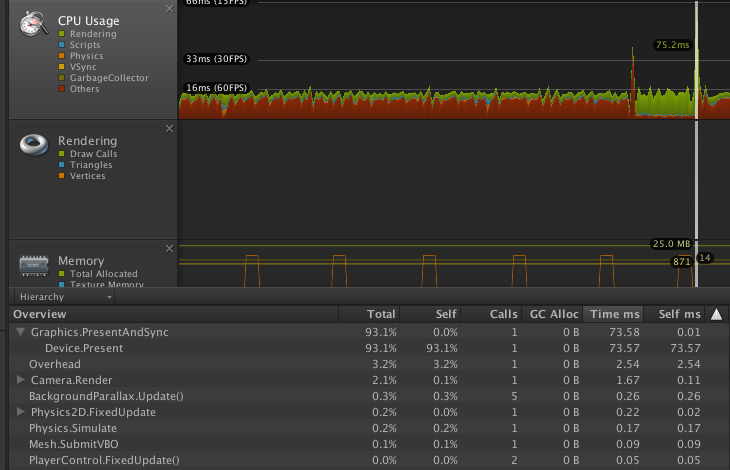Click the CPU Usage graph at the selected frame

(x=696, y=60)
